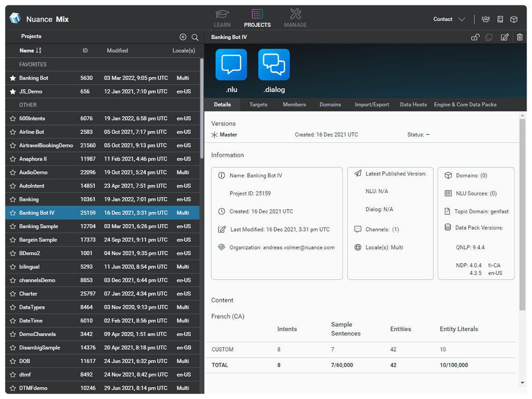
Task: Select the DTMFdemo project
Action: (102, 388)
